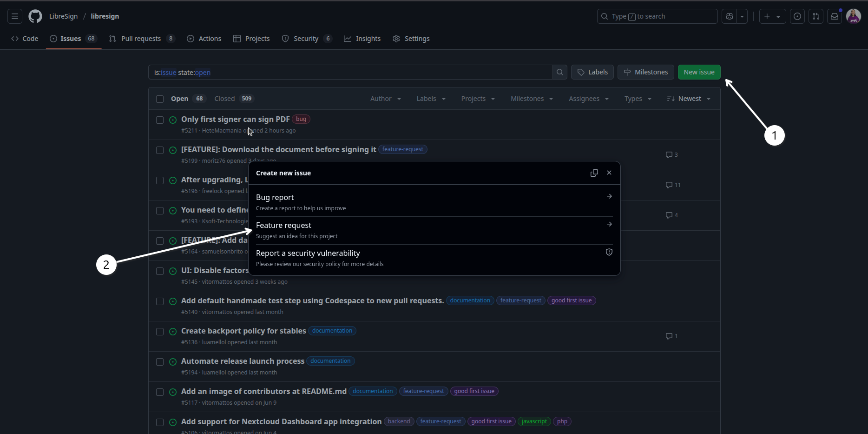Image resolution: width=868 pixels, height=434 pixels.
Task: Switch to the Insights tab
Action: tap(362, 39)
